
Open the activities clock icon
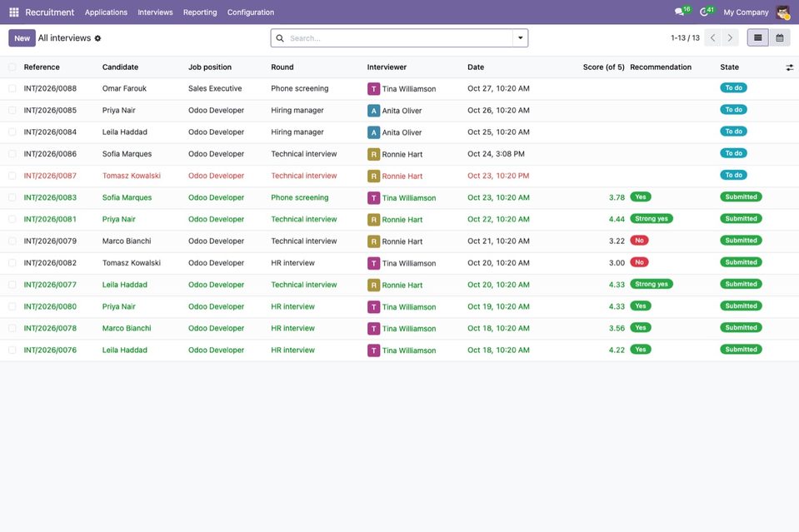point(704,12)
